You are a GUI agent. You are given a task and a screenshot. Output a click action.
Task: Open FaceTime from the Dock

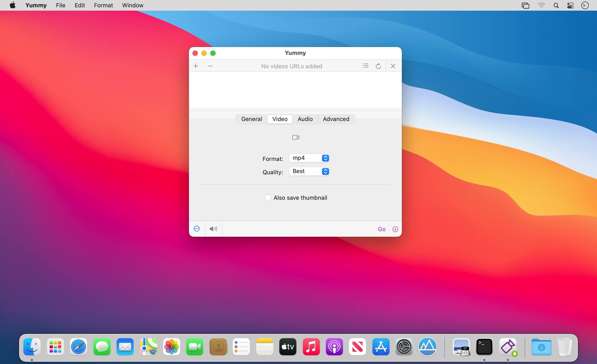pos(195,346)
